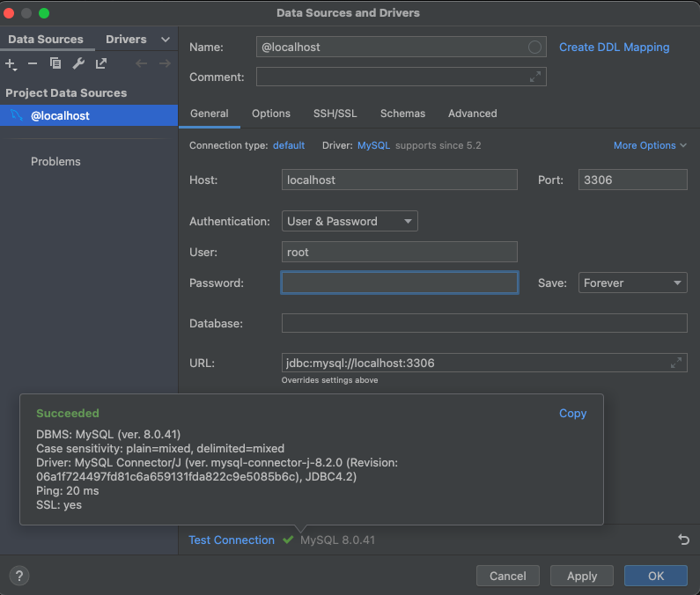700x595 pixels.
Task: Switch to the Drivers tab
Action: point(126,40)
